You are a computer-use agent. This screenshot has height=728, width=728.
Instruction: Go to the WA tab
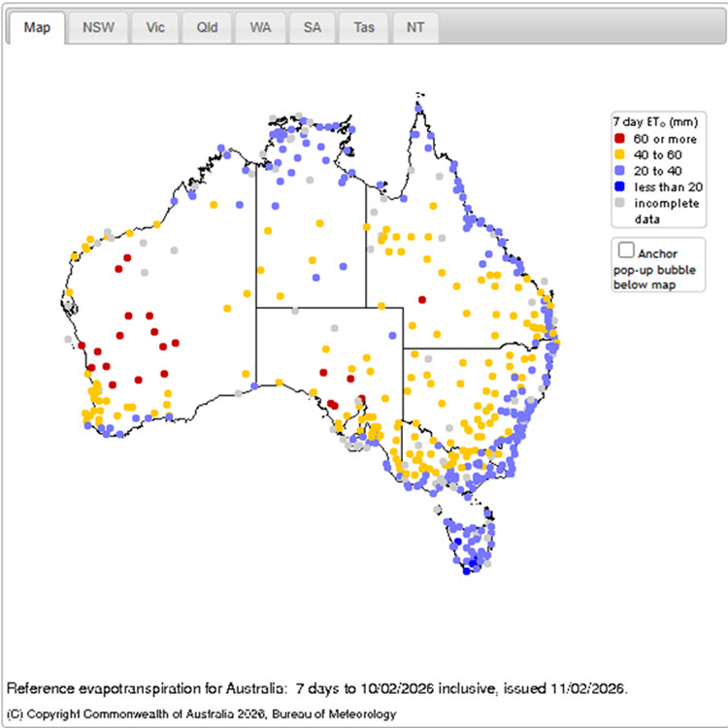tap(259, 28)
